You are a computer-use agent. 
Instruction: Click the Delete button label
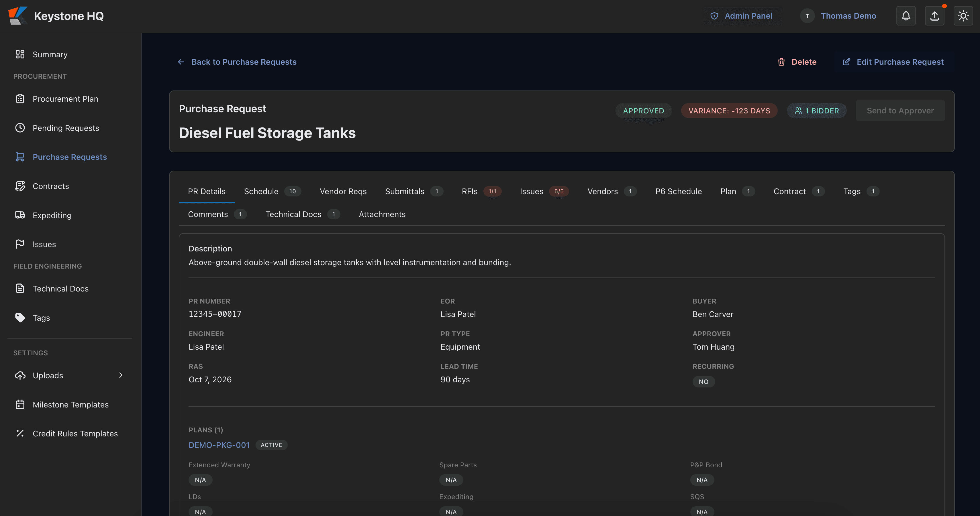coord(803,62)
